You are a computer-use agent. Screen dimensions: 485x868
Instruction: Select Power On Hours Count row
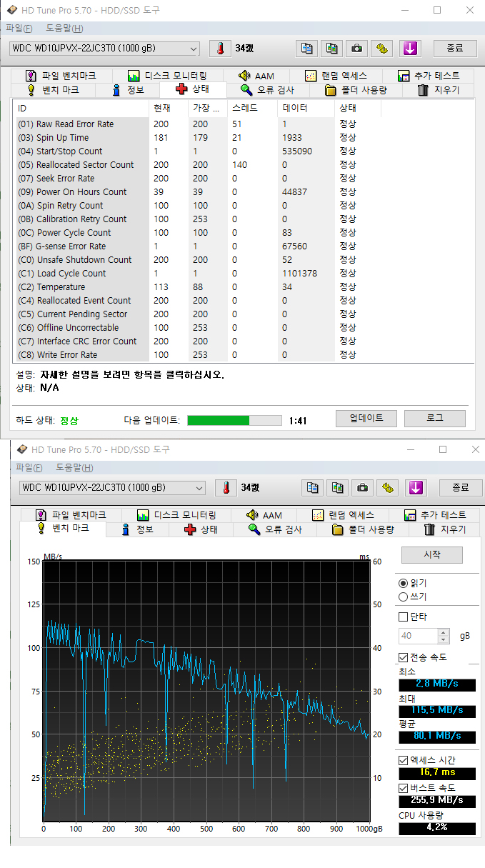197,192
